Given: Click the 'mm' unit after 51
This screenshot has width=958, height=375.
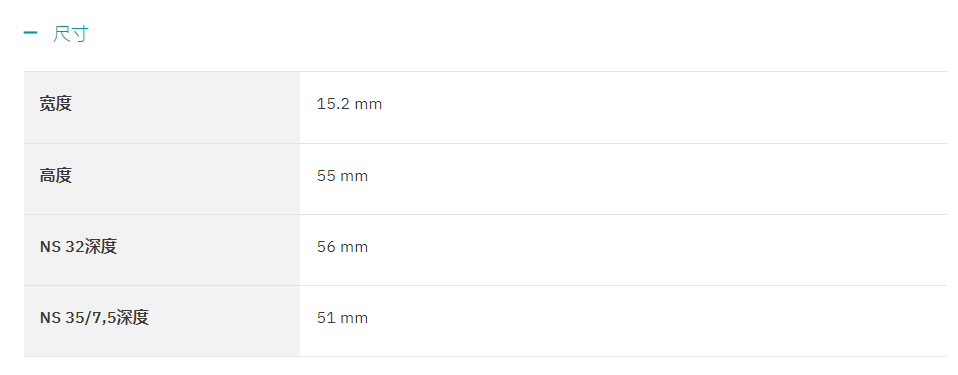Looking at the screenshot, I should pyautogui.click(x=354, y=319).
